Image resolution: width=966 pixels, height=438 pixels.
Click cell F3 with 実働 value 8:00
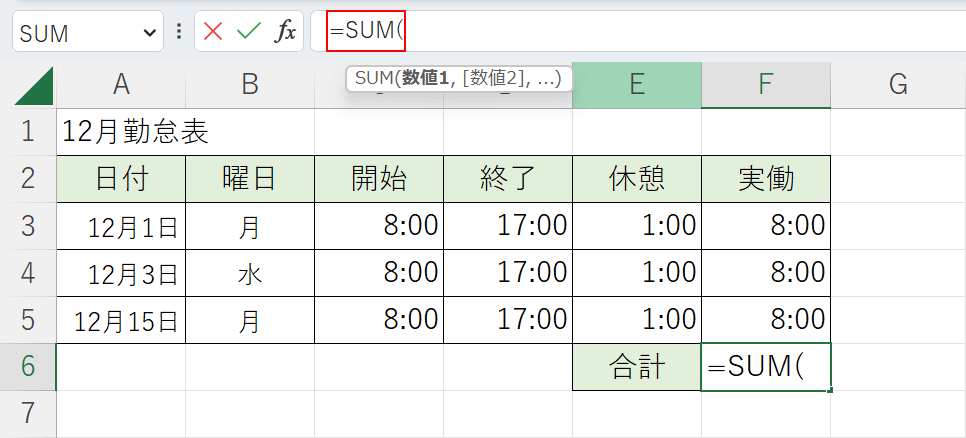pos(766,225)
